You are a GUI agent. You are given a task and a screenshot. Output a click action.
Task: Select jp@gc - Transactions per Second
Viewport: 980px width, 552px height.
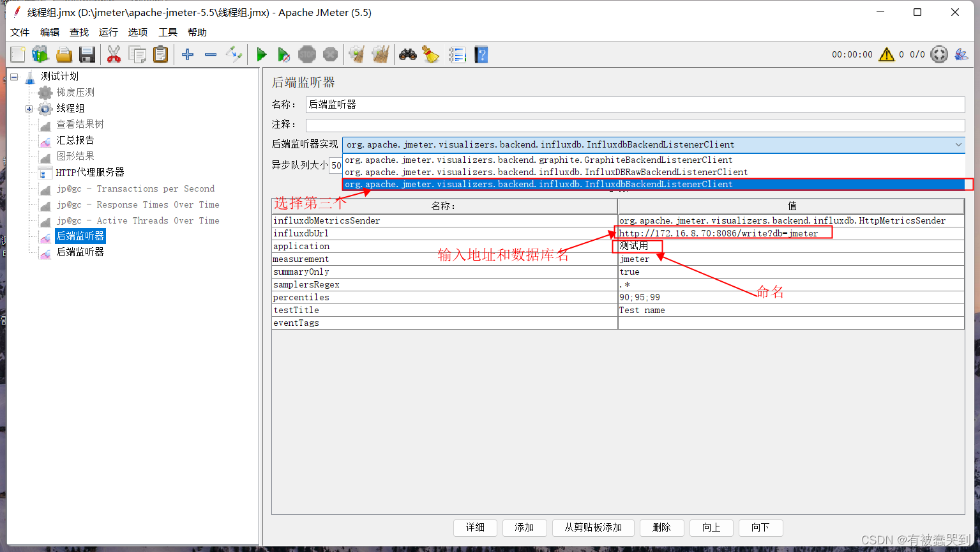(x=135, y=189)
